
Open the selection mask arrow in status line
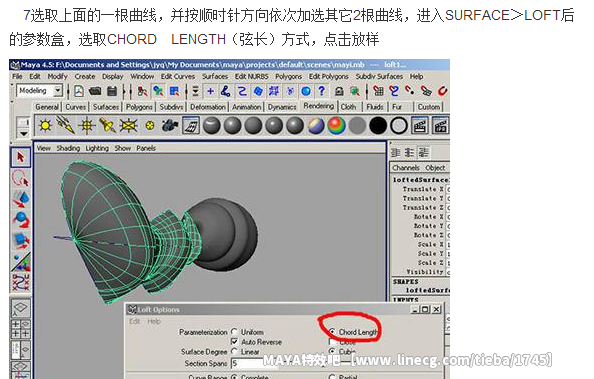point(195,91)
